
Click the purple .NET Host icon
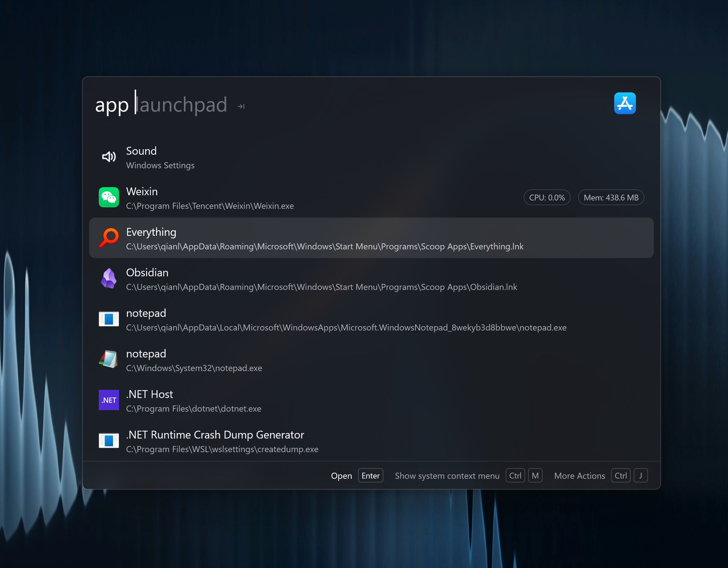(109, 400)
